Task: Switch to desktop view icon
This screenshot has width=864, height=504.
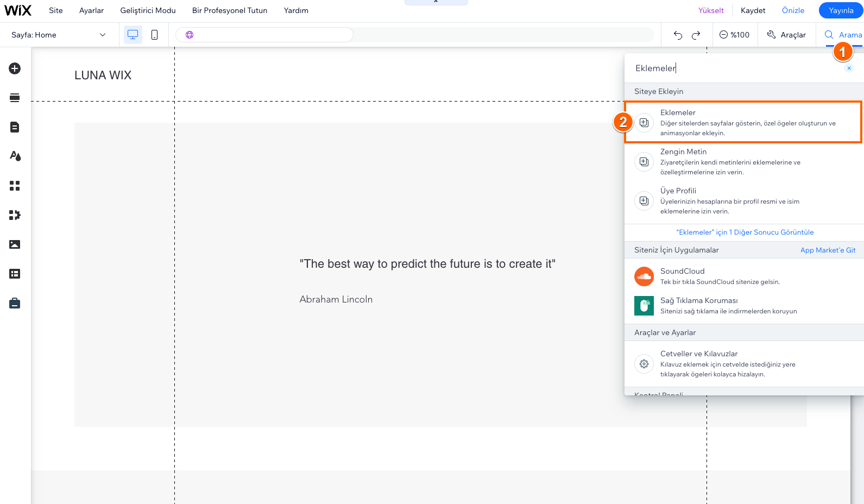Action: [x=133, y=35]
